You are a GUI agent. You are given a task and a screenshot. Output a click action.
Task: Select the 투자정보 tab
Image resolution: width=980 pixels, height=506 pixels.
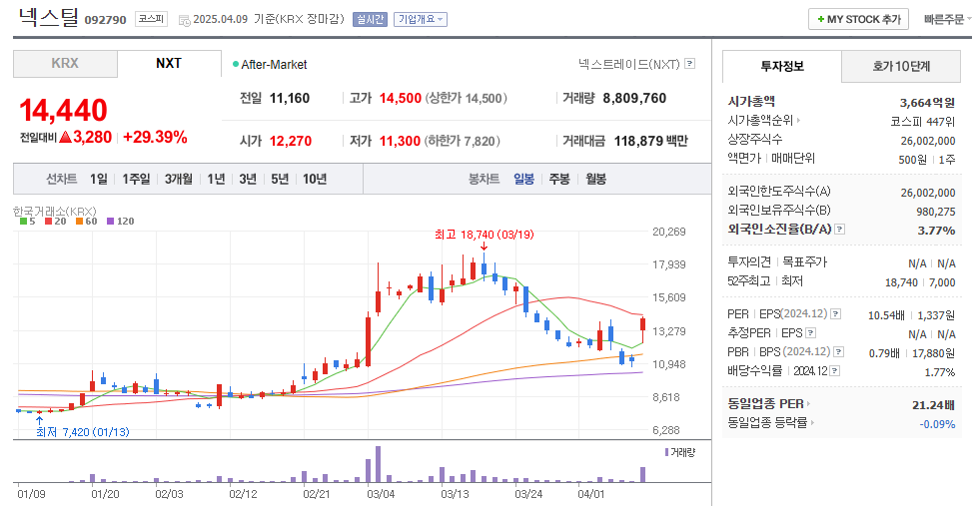782,66
